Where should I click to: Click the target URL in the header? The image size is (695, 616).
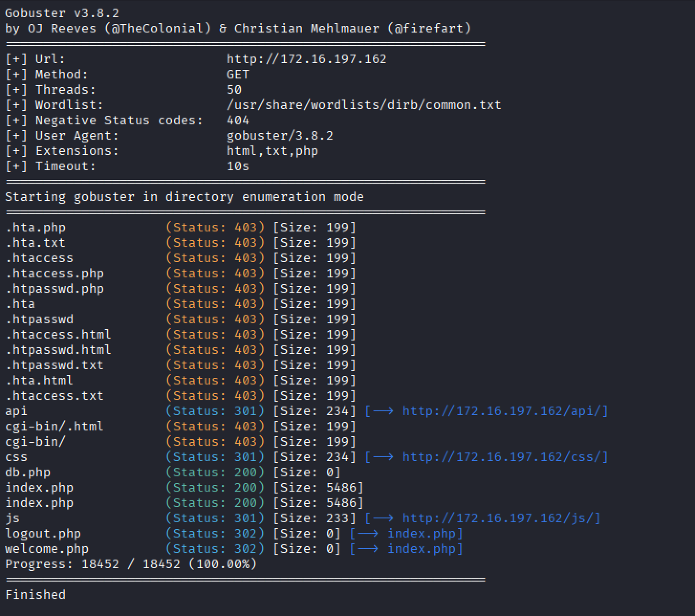(306, 59)
